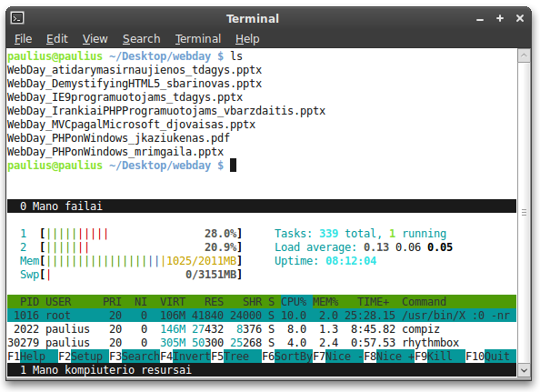Click WebDay_IE9programuotojams_tdagys.pptx filename
This screenshot has width=540, height=392.
point(125,97)
